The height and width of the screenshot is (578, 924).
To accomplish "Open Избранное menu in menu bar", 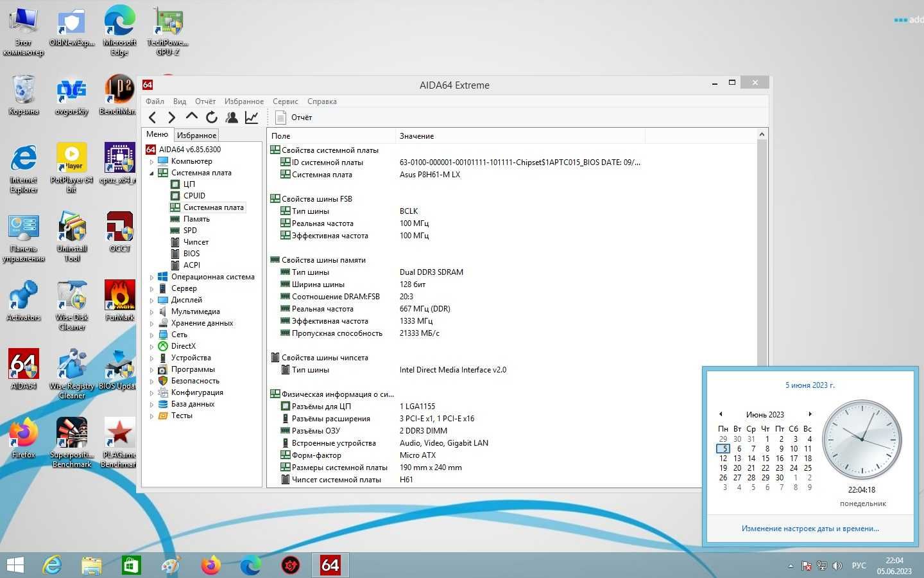I will [x=244, y=101].
